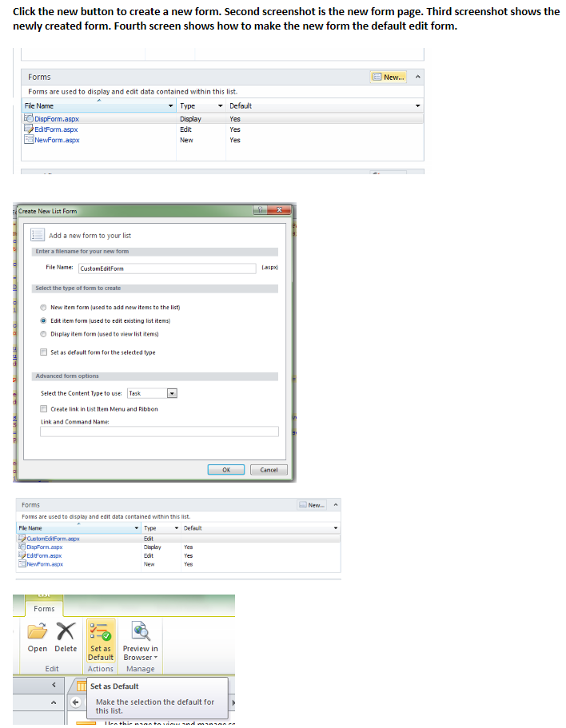The height and width of the screenshot is (728, 566).
Task: Collapse the second Forms panel with caret
Action: click(x=335, y=505)
